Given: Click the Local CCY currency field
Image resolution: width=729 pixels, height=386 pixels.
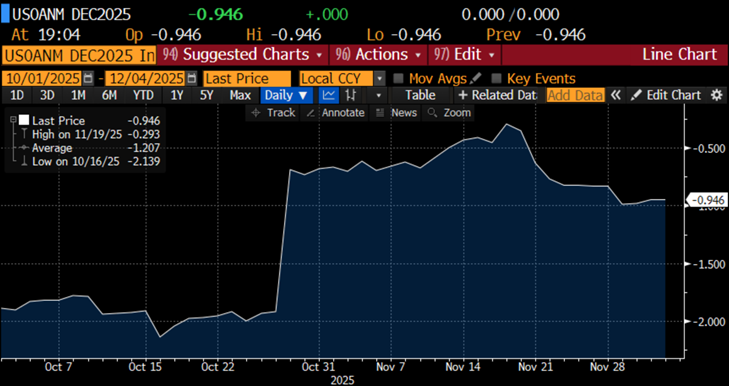Looking at the screenshot, I should 337,78.
